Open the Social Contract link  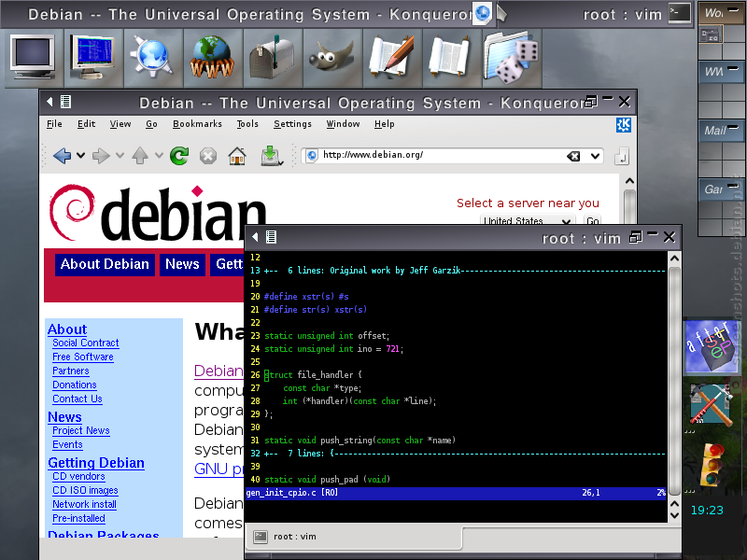click(x=86, y=343)
